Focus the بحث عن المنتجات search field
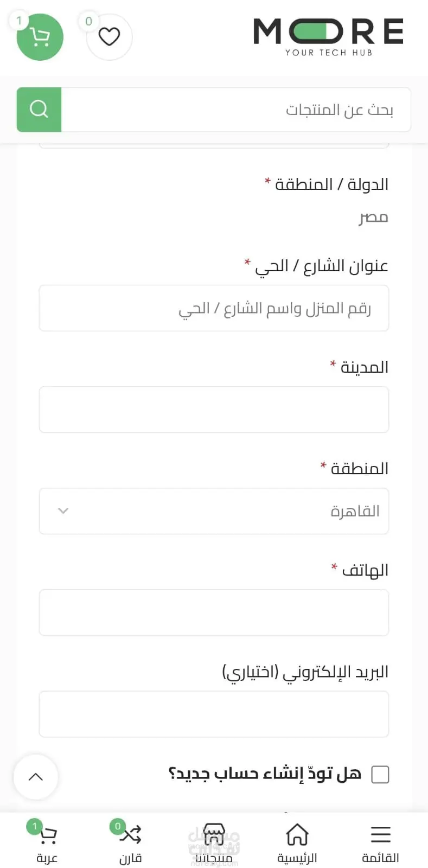Screen dimensions: 428x868 click(236, 110)
